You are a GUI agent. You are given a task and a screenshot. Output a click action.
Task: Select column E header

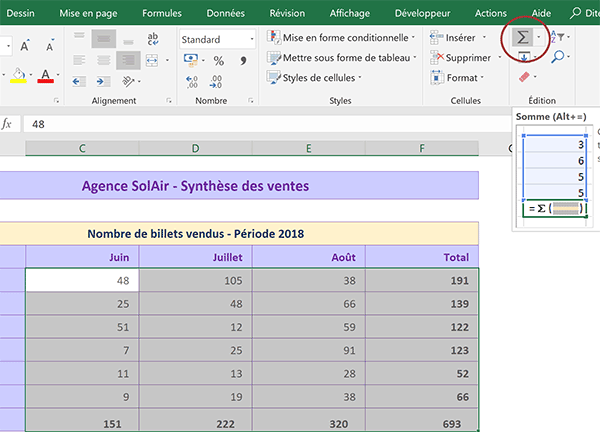(308, 148)
